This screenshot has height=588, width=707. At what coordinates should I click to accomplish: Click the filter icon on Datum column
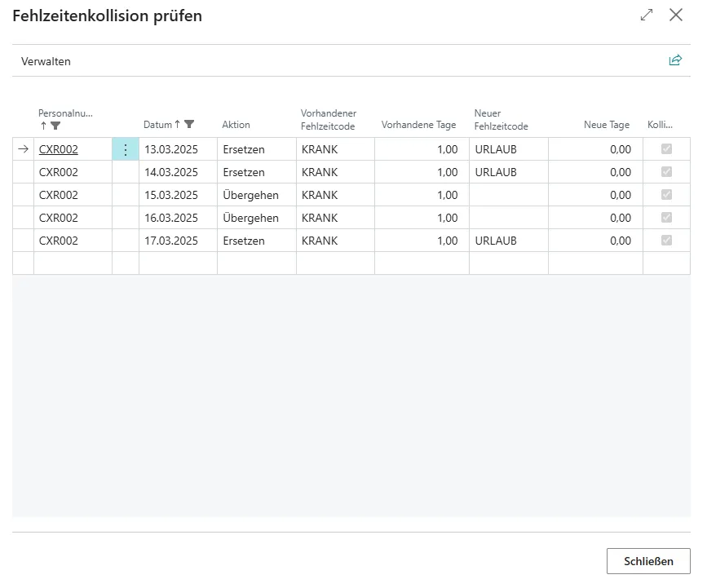tap(189, 125)
